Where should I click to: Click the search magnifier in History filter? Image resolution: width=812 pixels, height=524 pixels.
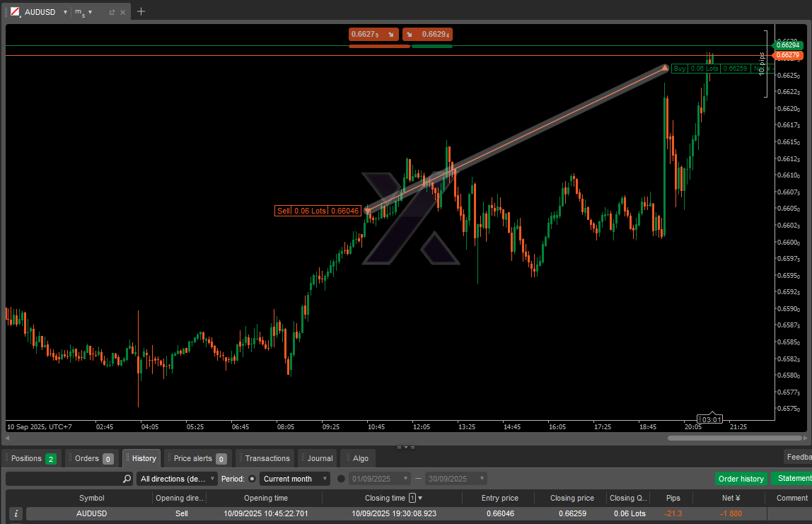tap(127, 479)
